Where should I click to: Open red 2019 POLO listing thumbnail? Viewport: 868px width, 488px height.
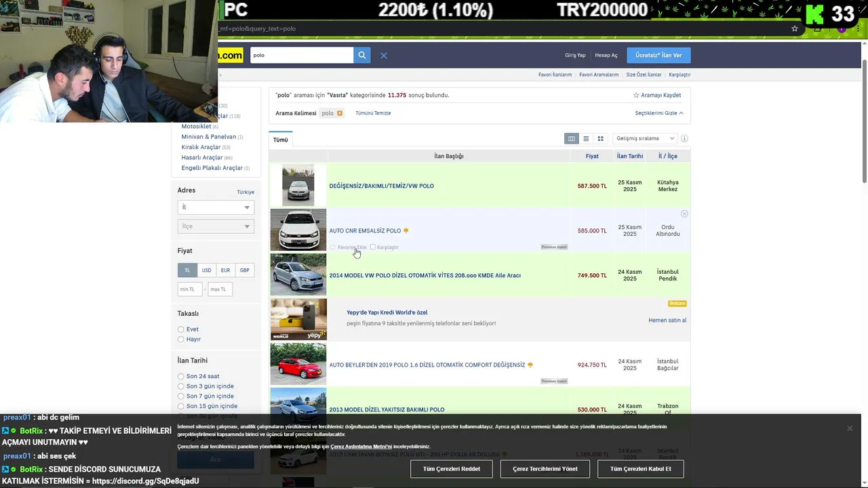[x=298, y=364]
